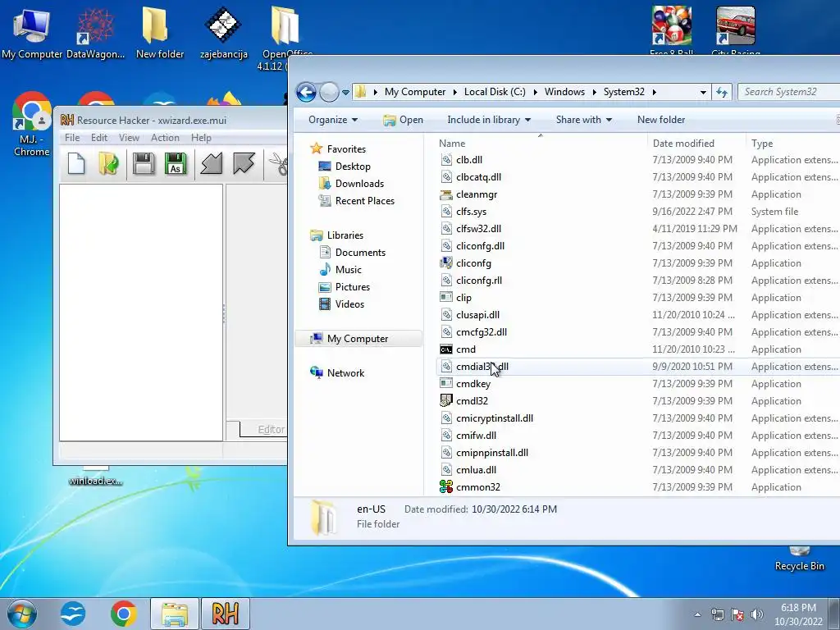Click New folder button in Explorer toolbar
The image size is (840, 630).
pyautogui.click(x=661, y=120)
